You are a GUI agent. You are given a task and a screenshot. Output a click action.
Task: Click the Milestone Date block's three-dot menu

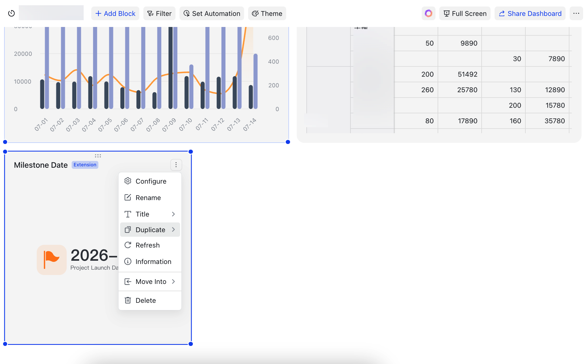176,165
